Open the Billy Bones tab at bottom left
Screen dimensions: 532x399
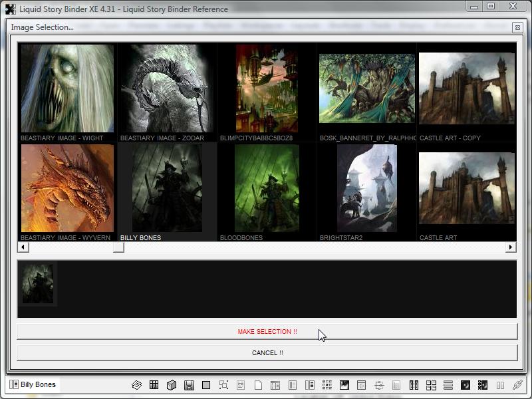[x=33, y=384]
